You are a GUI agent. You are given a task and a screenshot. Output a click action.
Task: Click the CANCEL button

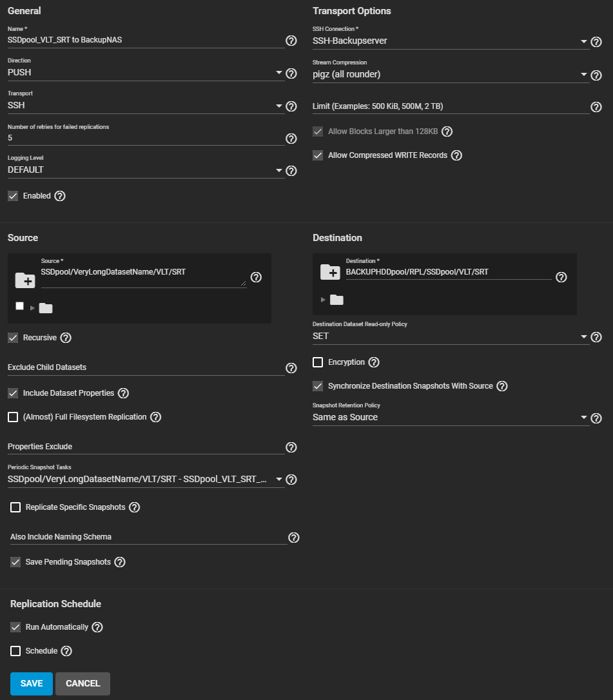pos(83,684)
